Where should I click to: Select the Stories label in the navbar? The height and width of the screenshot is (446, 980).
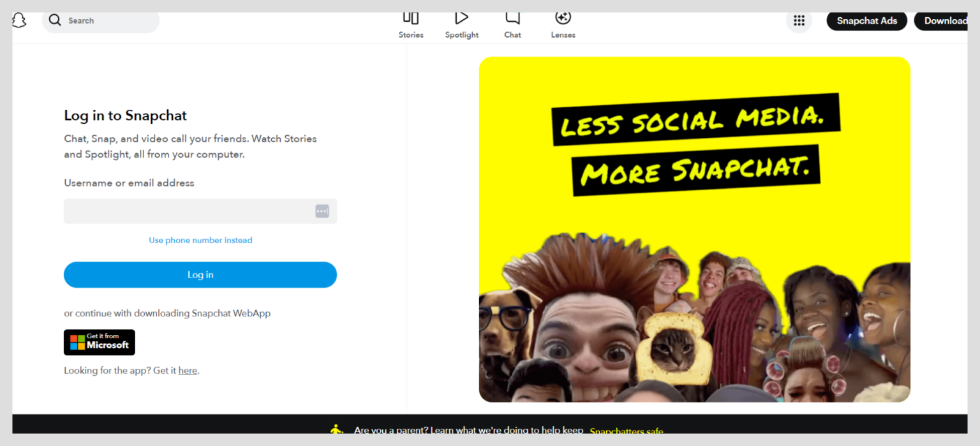(x=410, y=34)
